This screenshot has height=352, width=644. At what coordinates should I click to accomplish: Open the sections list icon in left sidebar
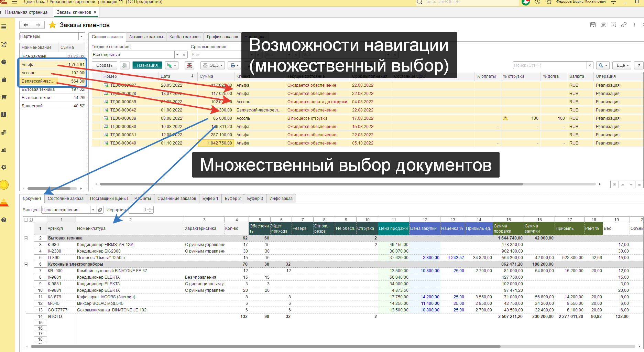coord(4,27)
